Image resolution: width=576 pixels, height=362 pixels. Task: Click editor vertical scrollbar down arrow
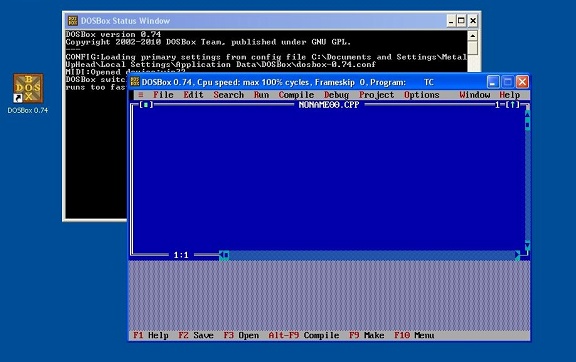tap(528, 245)
